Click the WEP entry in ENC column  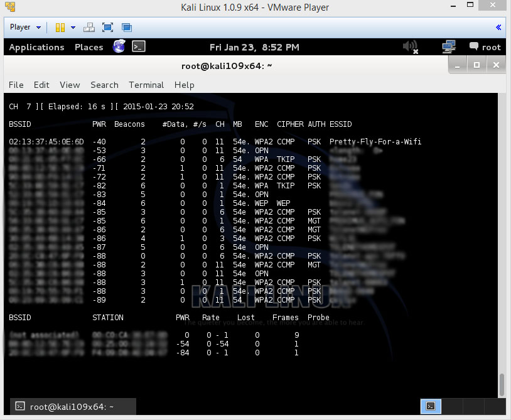point(261,203)
